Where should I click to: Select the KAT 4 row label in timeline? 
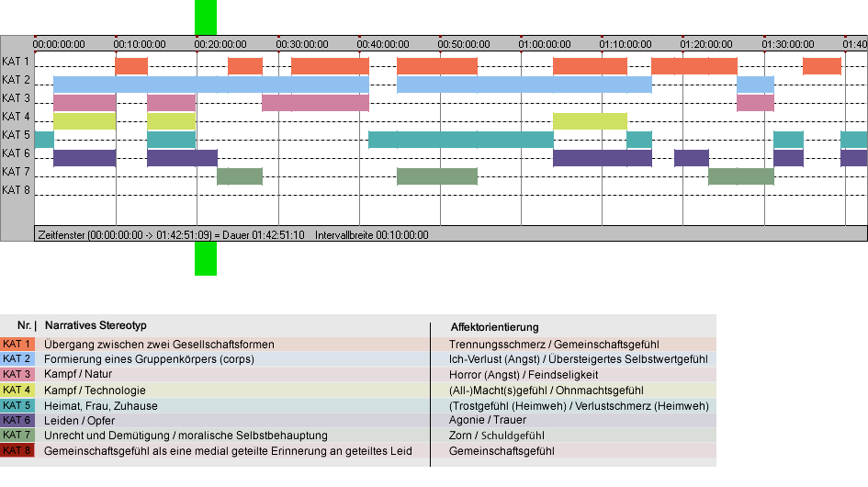16,117
